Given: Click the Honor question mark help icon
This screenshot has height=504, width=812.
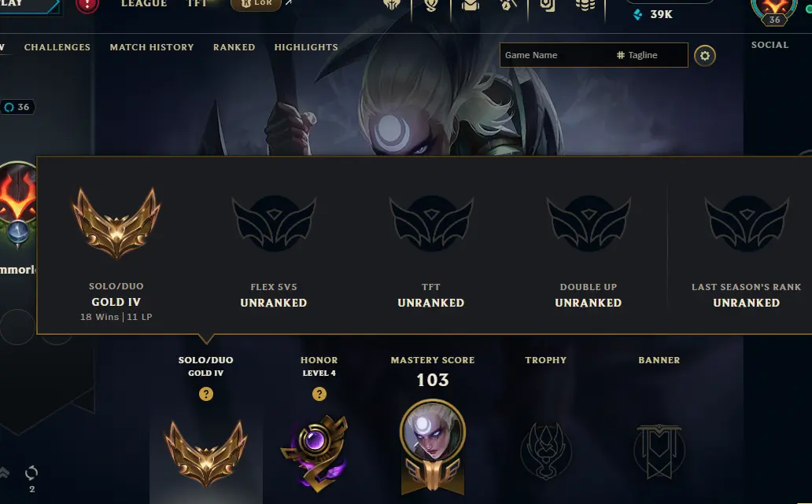Looking at the screenshot, I should pos(319,394).
